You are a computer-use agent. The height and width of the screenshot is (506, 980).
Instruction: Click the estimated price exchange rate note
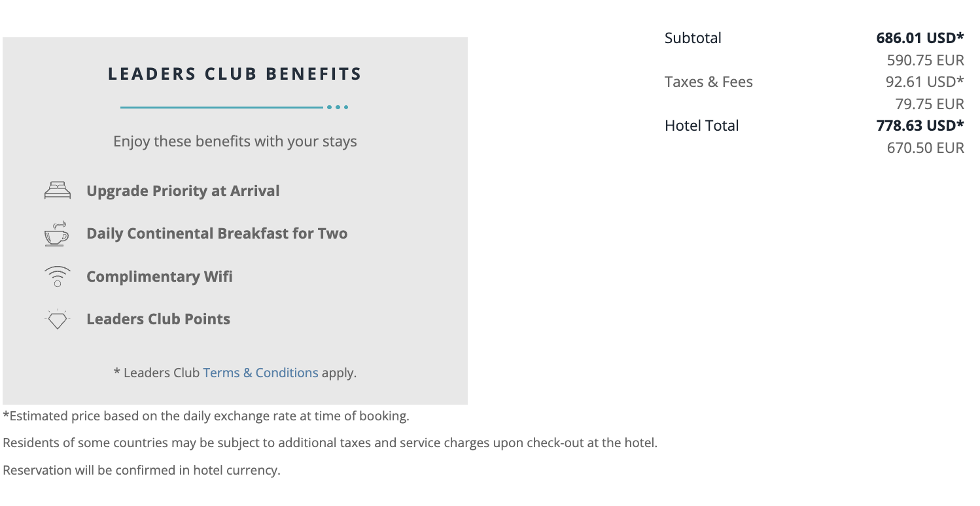pos(206,416)
